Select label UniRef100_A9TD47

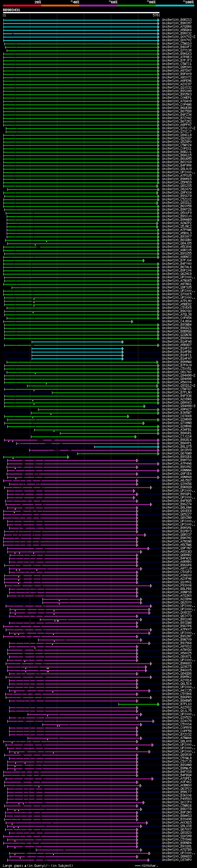point(177,71)
